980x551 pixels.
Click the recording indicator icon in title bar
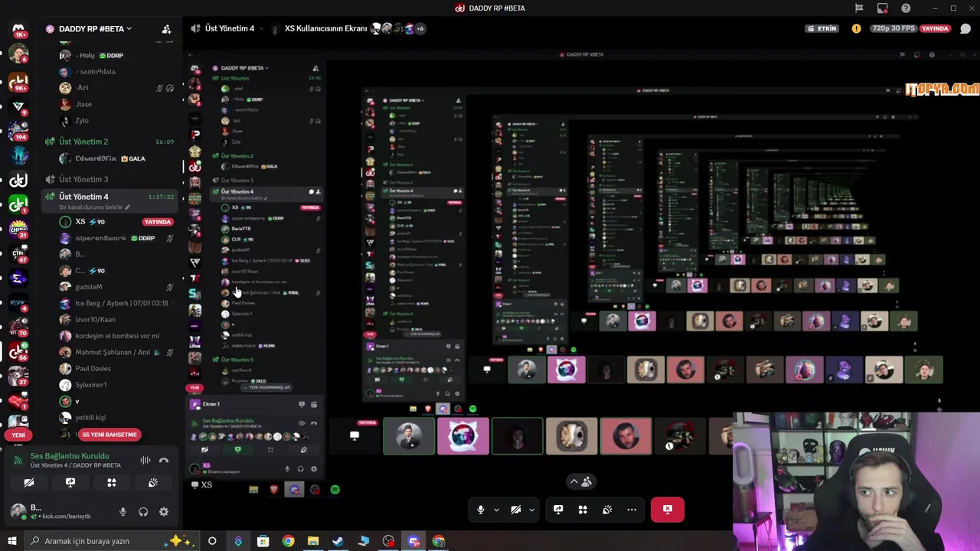(883, 8)
